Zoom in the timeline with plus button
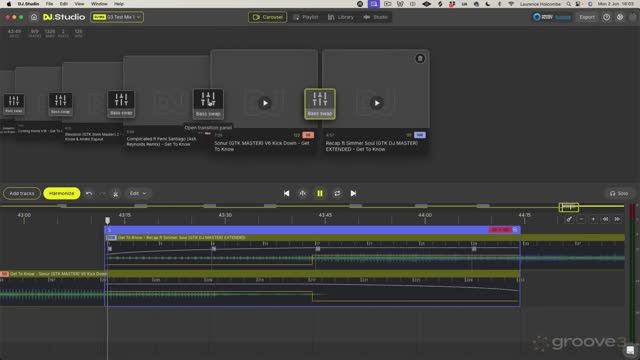 (593, 219)
